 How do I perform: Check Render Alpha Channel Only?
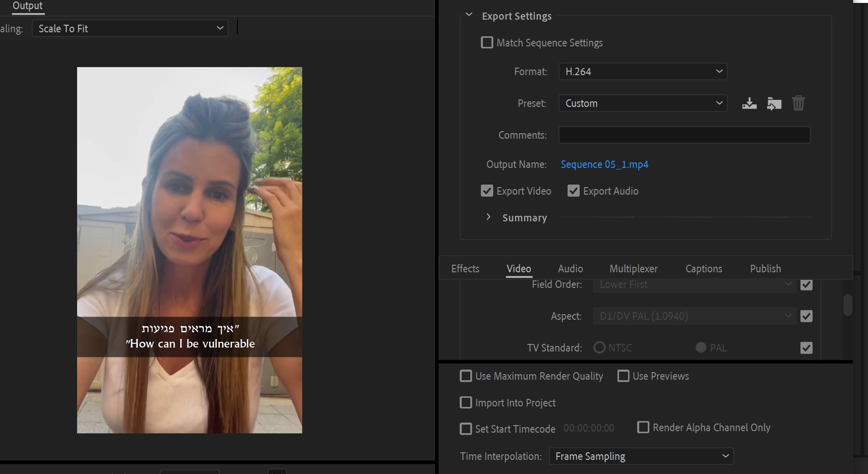pyautogui.click(x=643, y=427)
